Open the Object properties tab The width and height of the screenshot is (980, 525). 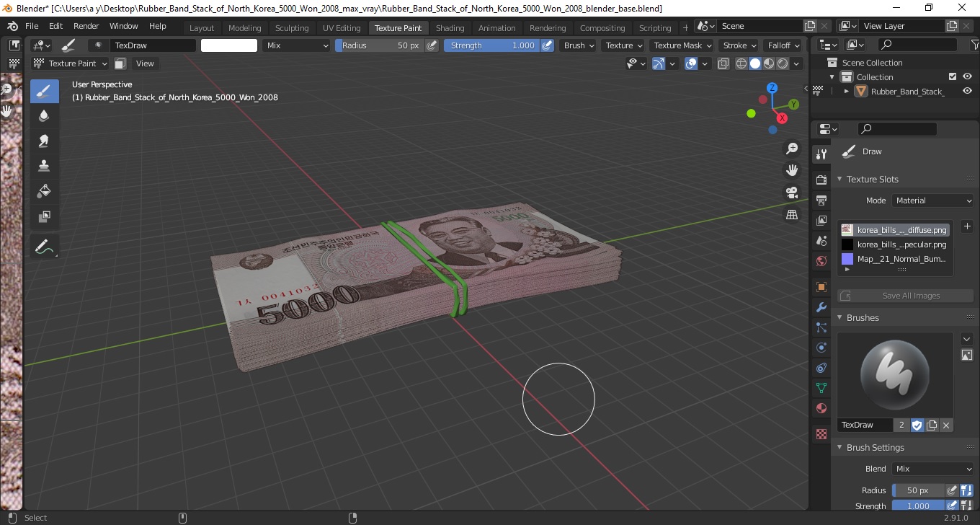click(x=821, y=287)
